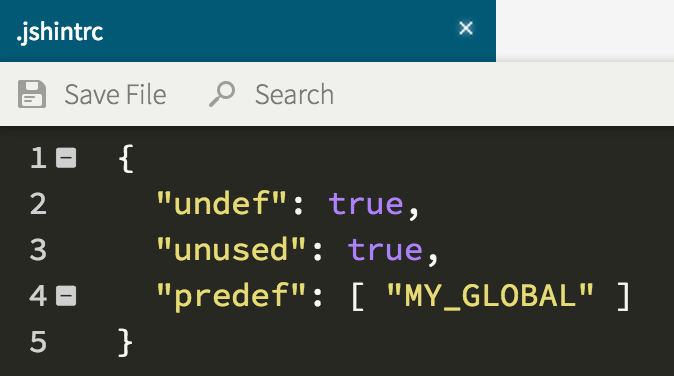Image resolution: width=674 pixels, height=376 pixels.
Task: Click the closing curly brace on line 5
Action: tap(125, 342)
